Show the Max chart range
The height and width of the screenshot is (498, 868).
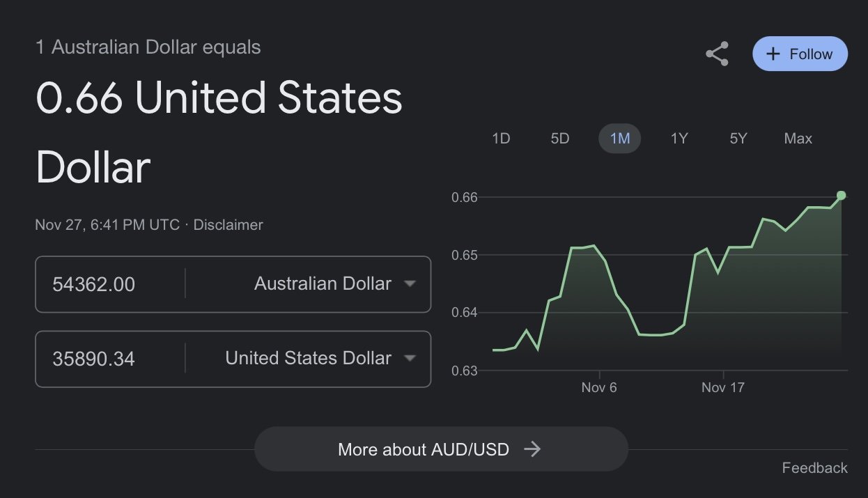[798, 139]
